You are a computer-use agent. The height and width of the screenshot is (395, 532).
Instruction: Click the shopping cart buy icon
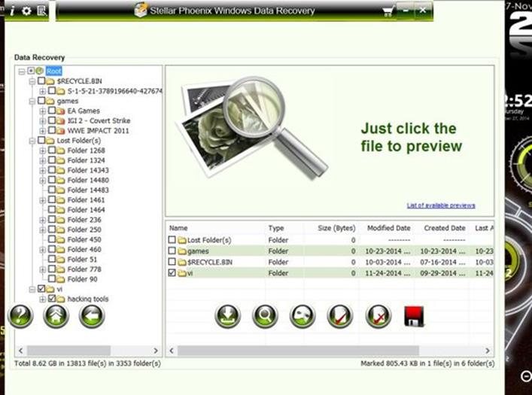point(388,11)
